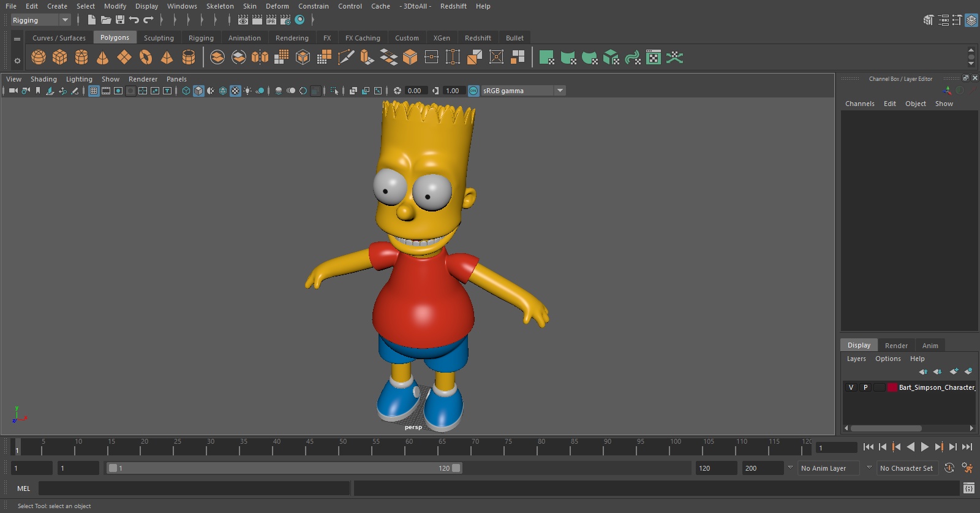980x513 pixels.
Task: Toggle wireframe display in panel toolbar
Action: [x=186, y=91]
